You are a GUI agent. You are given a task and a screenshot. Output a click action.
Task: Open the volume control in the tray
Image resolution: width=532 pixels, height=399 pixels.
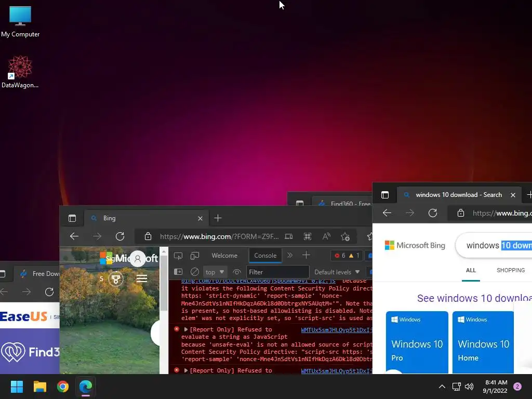tap(469, 387)
